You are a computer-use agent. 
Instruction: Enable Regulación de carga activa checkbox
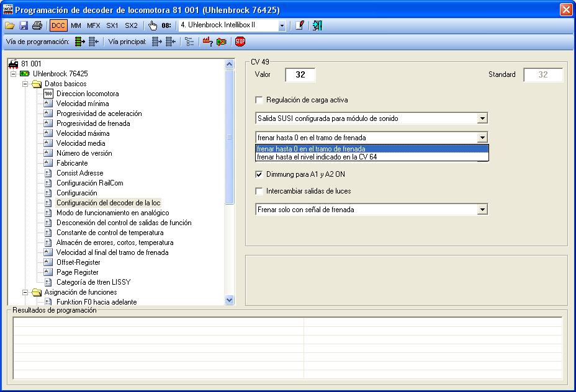tap(259, 100)
